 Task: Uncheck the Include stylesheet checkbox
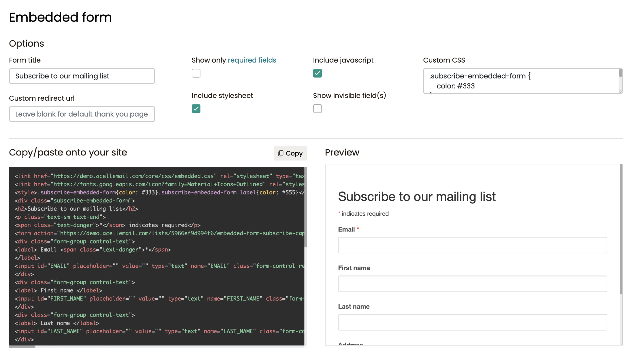[196, 109]
